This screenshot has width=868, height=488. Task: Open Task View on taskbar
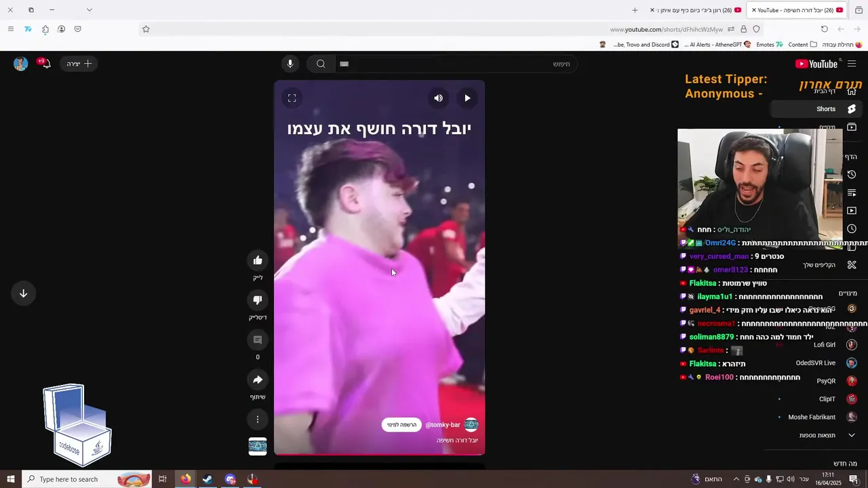pyautogui.click(x=163, y=479)
